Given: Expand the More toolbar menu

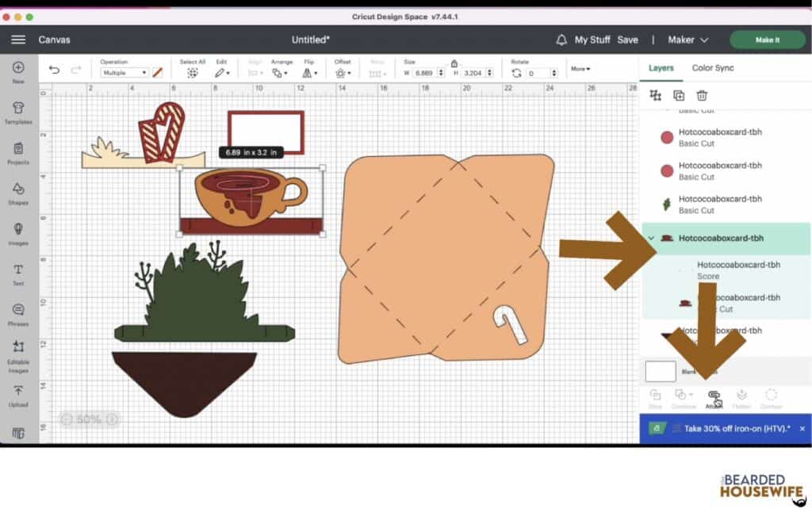Looking at the screenshot, I should point(580,69).
